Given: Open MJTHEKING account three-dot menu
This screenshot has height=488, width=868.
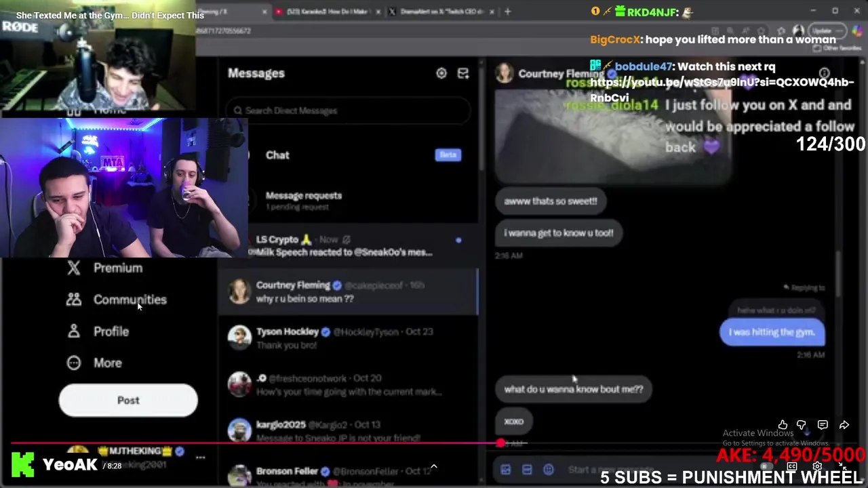Looking at the screenshot, I should pyautogui.click(x=201, y=457).
